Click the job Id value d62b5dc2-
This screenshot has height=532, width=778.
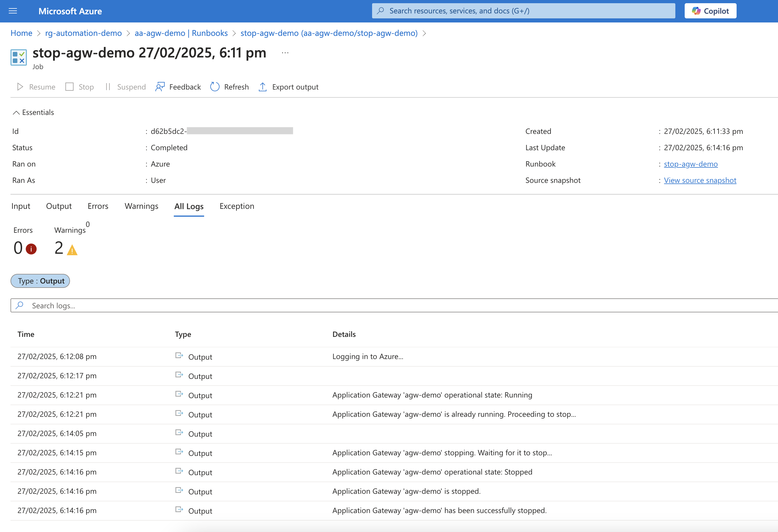click(169, 131)
